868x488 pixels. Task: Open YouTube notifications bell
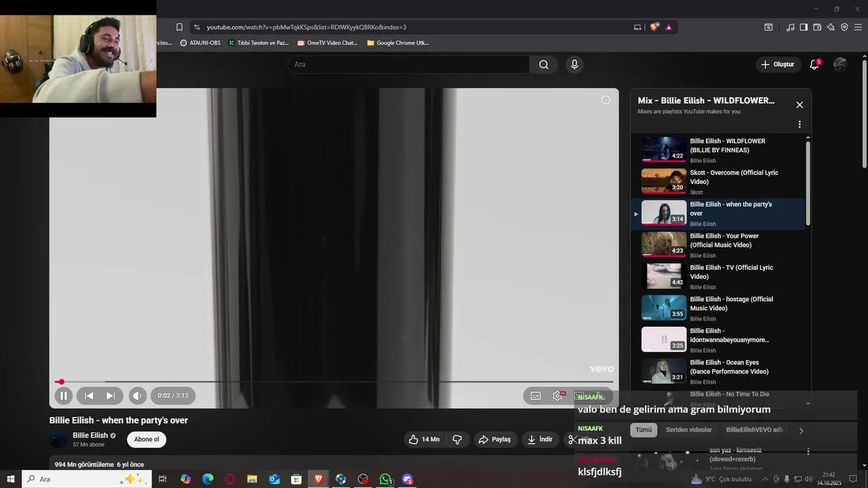(x=814, y=64)
